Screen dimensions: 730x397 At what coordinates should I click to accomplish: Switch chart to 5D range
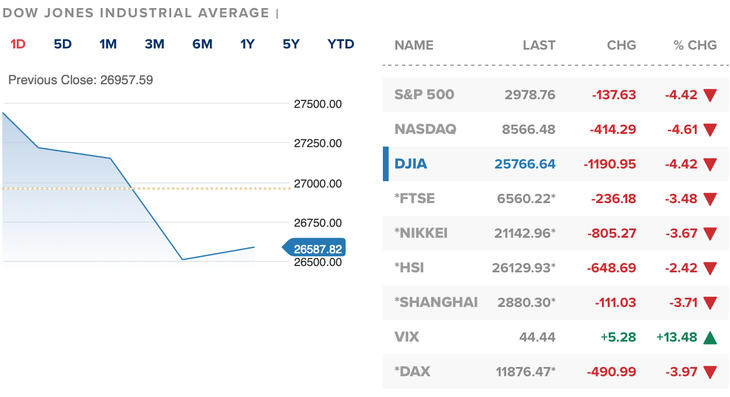[62, 44]
